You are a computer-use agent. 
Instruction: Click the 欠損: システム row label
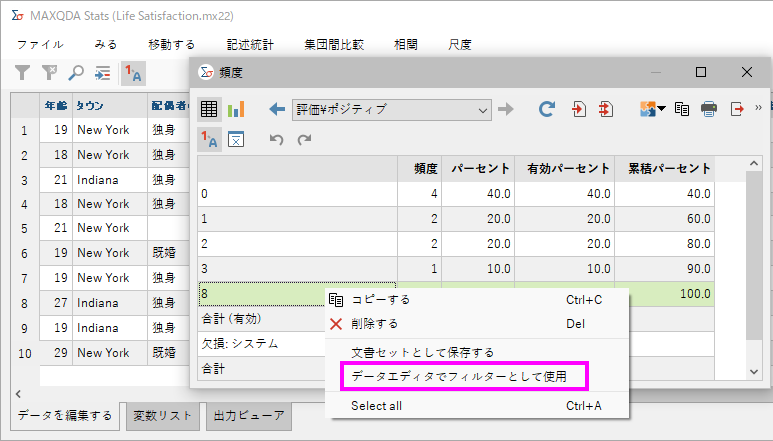click(240, 343)
